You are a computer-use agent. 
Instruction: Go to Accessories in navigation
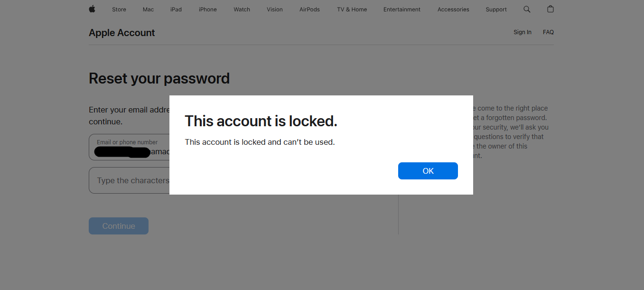point(453,9)
